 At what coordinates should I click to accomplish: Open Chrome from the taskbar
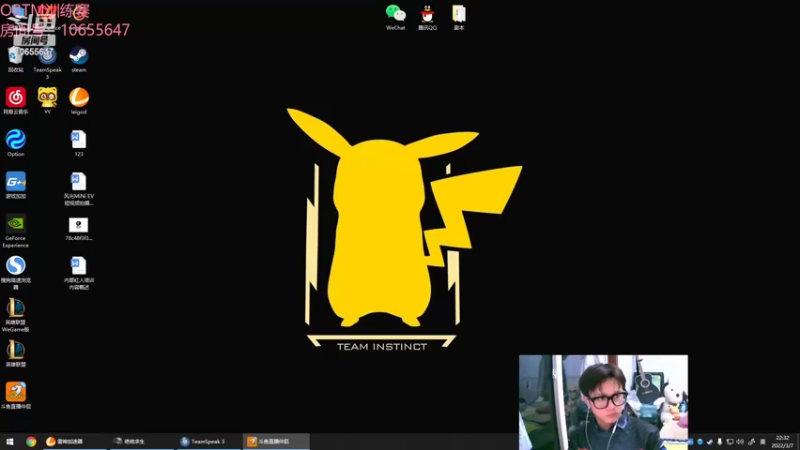(31, 441)
